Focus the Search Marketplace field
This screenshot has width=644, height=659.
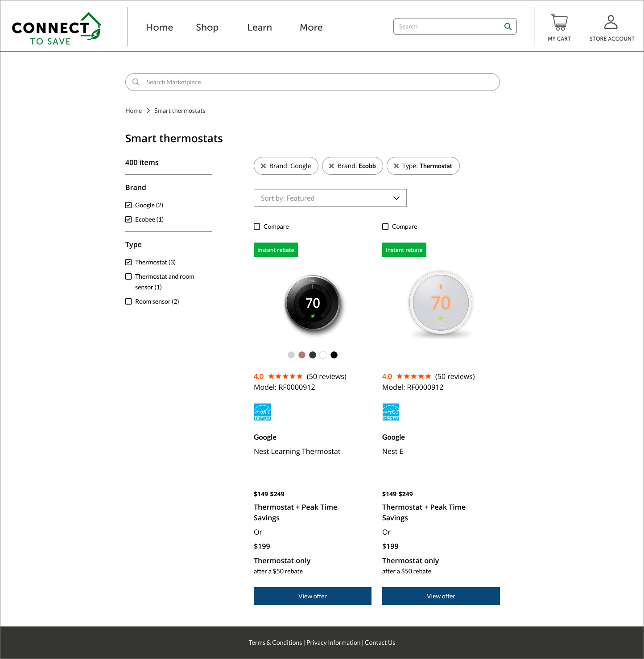click(x=313, y=82)
